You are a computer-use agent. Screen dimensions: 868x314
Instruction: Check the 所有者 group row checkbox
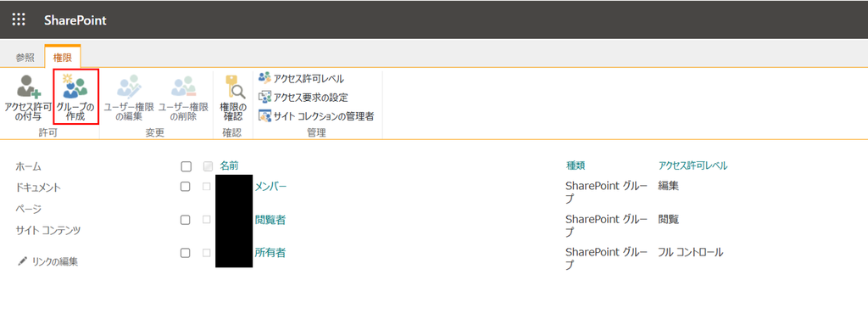point(186,253)
